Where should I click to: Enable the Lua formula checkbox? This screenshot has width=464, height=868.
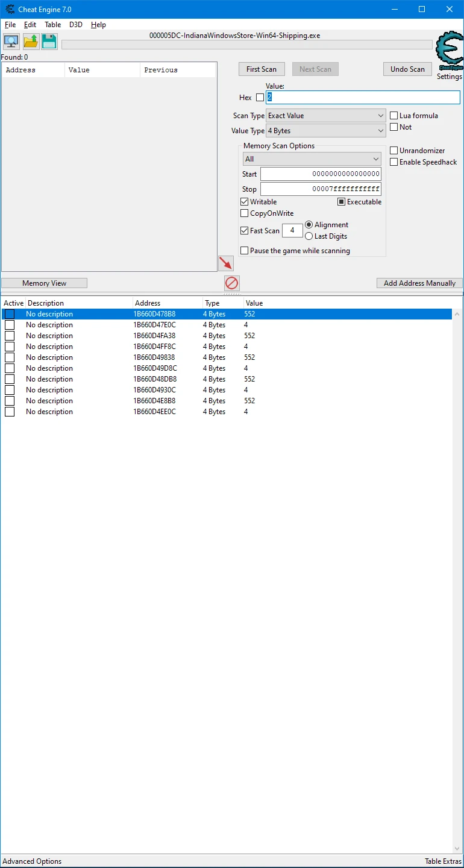coord(394,116)
